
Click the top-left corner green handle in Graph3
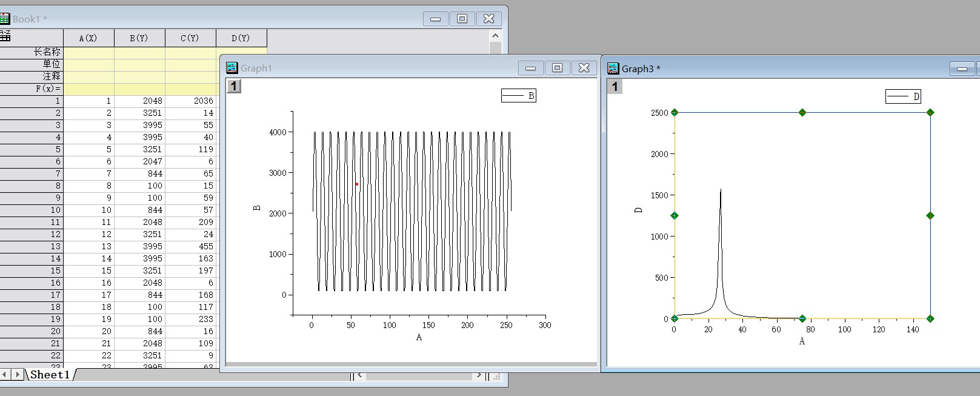pyautogui.click(x=675, y=113)
